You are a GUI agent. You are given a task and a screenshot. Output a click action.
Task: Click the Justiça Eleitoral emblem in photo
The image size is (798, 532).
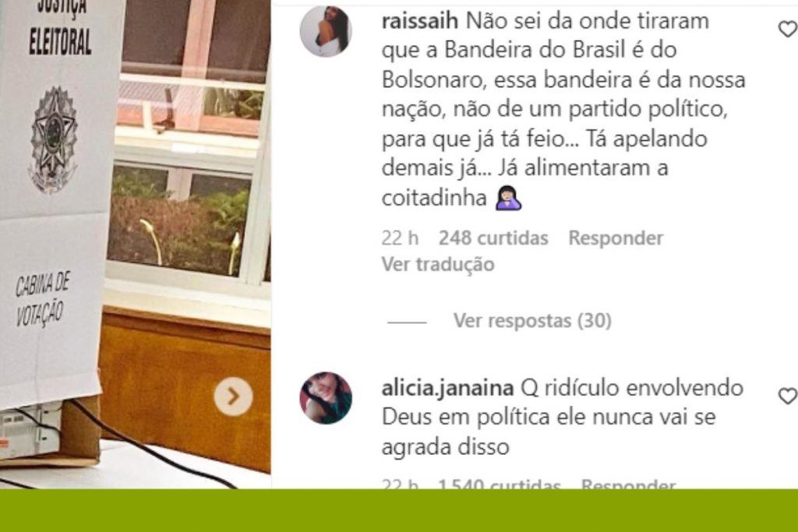[54, 140]
